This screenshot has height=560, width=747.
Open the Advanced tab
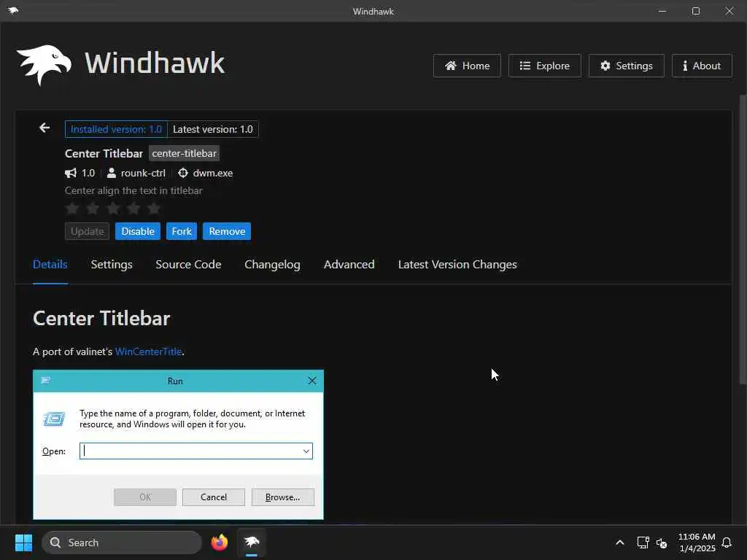click(349, 265)
